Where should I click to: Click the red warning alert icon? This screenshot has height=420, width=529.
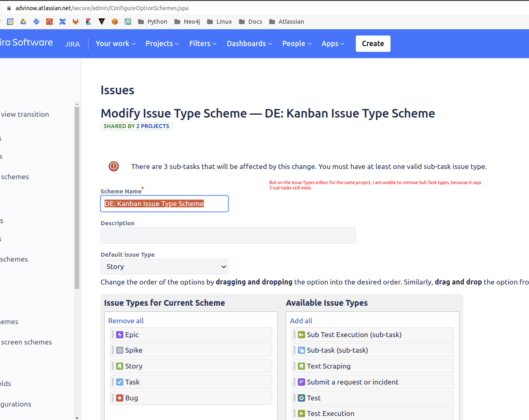click(x=114, y=166)
